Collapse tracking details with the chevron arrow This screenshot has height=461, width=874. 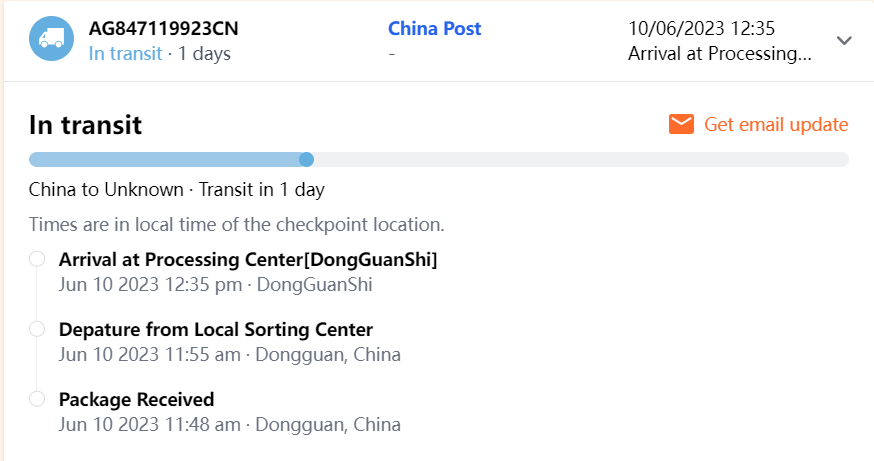click(x=844, y=40)
